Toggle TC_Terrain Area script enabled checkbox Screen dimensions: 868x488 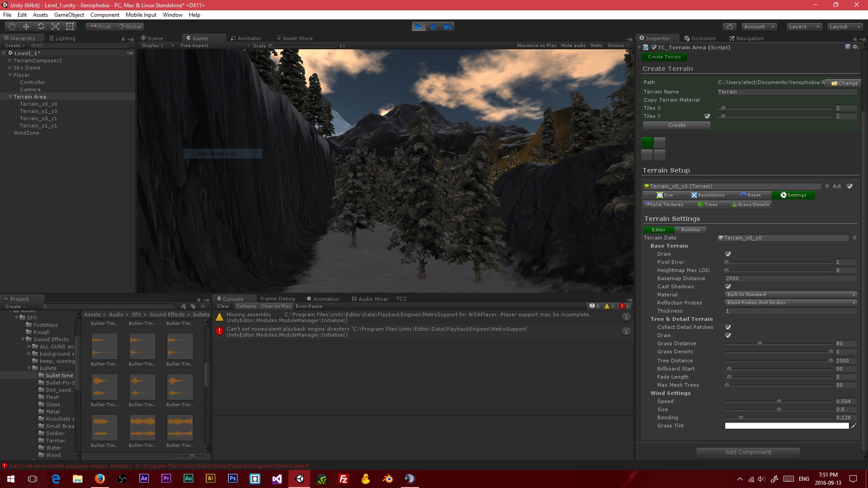tap(654, 47)
